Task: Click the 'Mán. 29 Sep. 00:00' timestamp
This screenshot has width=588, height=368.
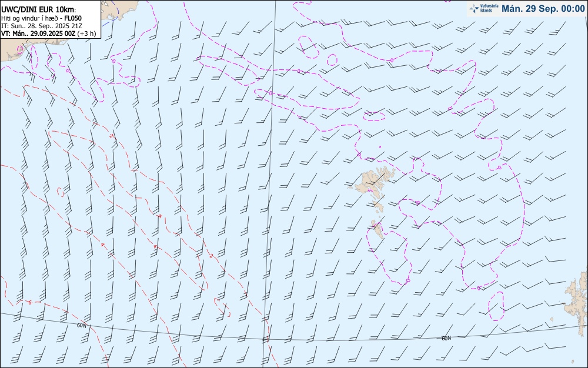Action: pyautogui.click(x=543, y=9)
